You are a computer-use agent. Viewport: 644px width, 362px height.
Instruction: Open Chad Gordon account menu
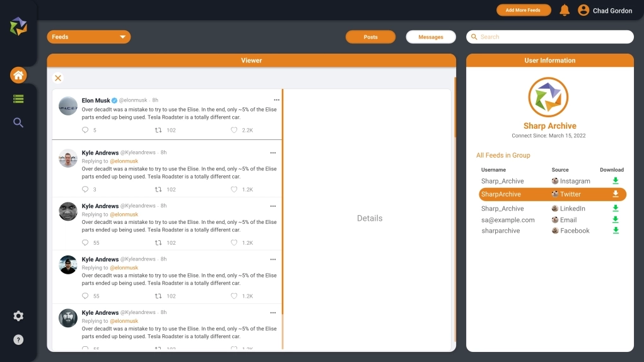pyautogui.click(x=605, y=11)
